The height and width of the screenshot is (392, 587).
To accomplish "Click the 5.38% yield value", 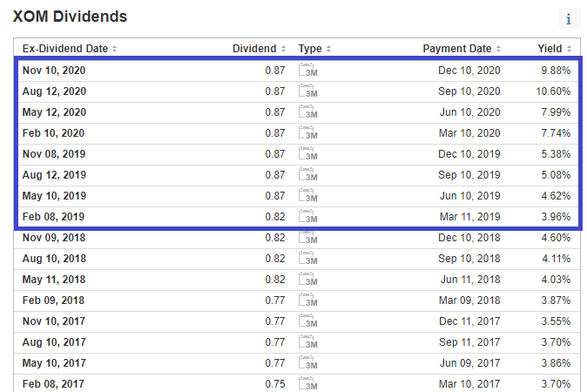I will [556, 154].
